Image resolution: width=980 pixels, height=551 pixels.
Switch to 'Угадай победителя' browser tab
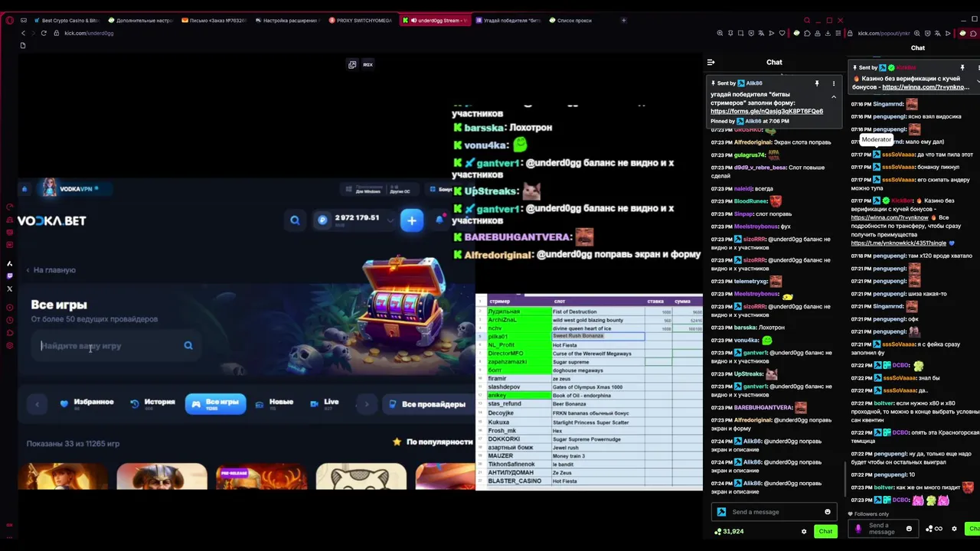tap(507, 20)
